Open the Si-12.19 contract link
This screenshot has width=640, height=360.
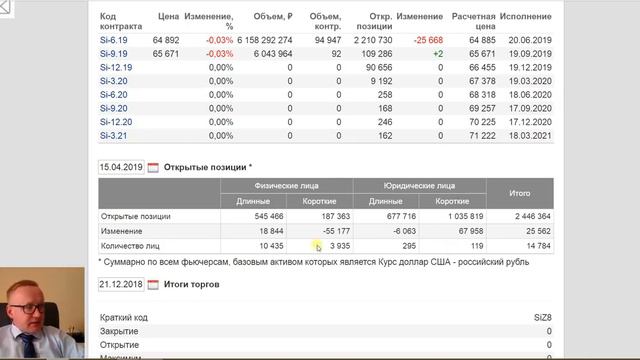click(x=116, y=67)
